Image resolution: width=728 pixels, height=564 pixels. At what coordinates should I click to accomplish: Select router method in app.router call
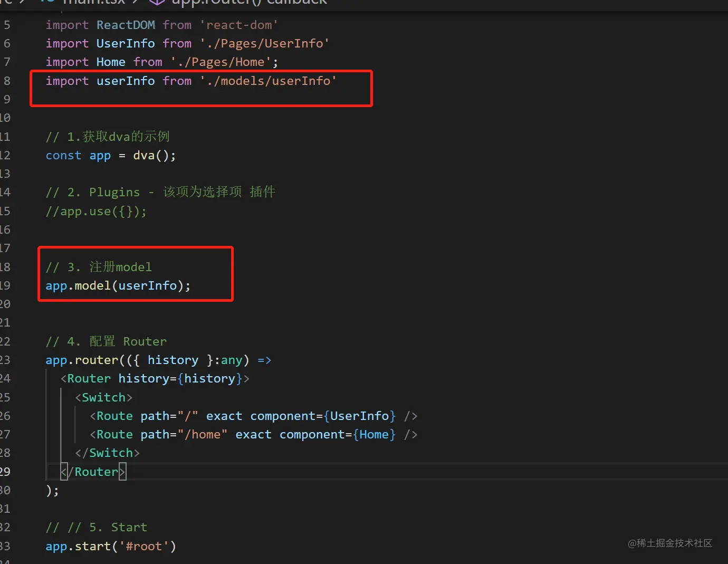[x=97, y=360]
